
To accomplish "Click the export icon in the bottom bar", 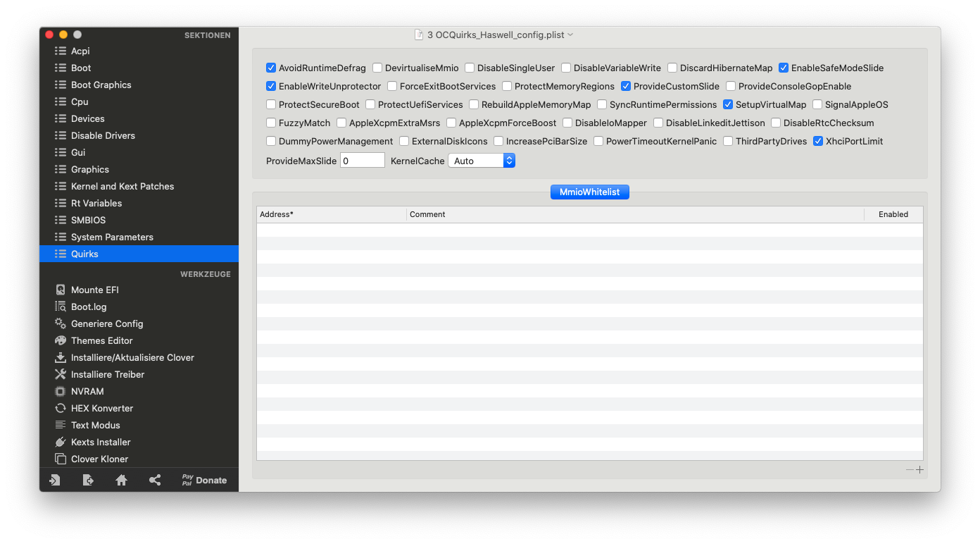I will (x=88, y=480).
